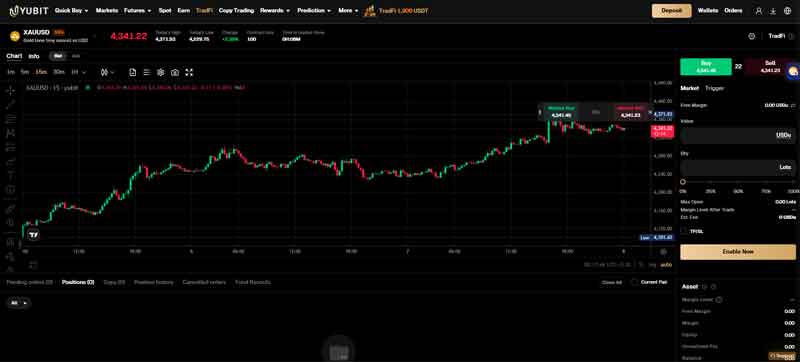Click the Value USDu input field
The image size is (800, 362).
coord(738,136)
